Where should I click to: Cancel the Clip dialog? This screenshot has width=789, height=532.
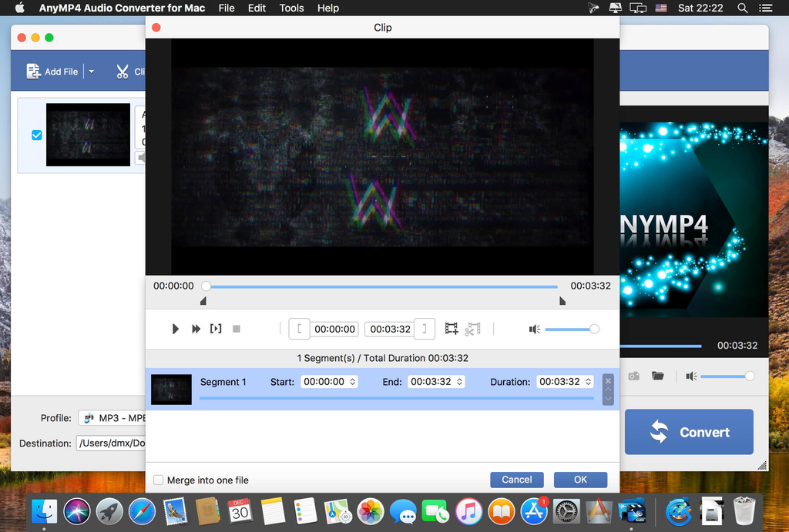(517, 480)
